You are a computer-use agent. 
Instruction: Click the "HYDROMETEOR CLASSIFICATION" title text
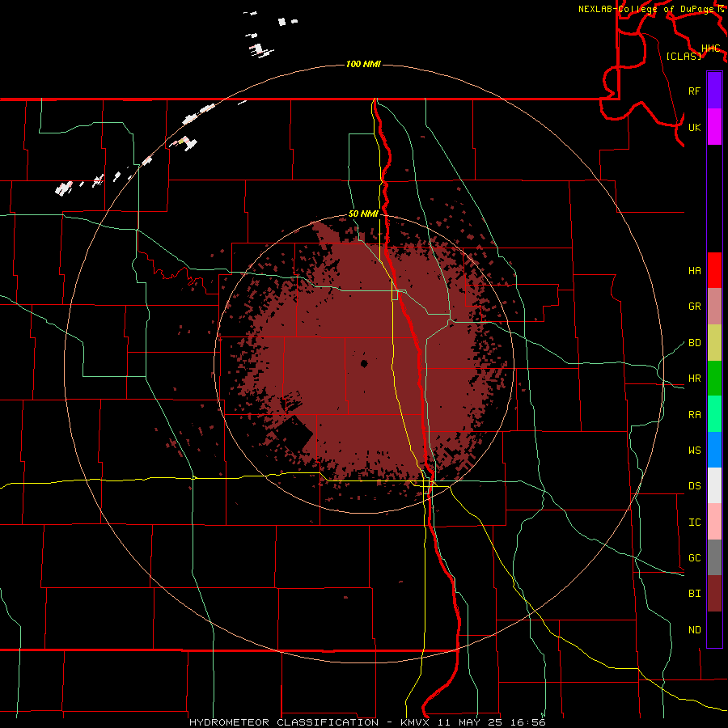point(284,722)
